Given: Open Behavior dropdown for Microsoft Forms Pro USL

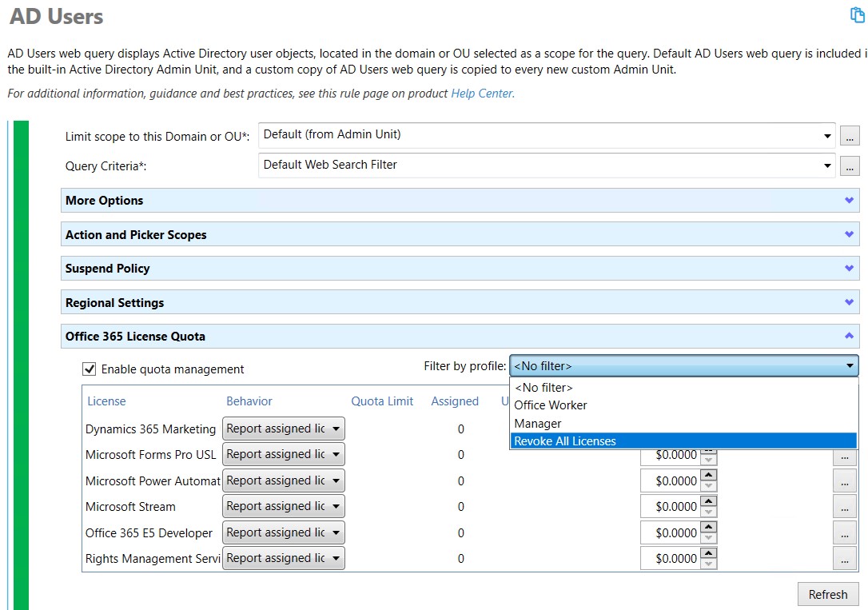Looking at the screenshot, I should (284, 454).
